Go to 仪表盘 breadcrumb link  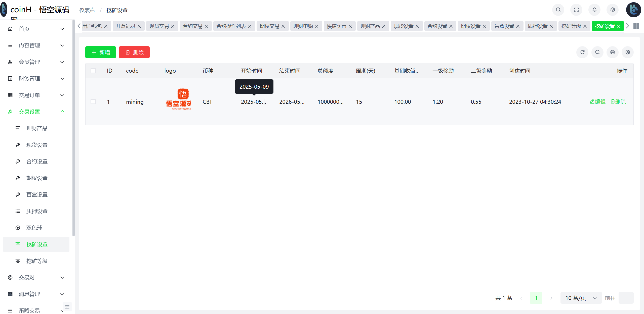click(87, 10)
